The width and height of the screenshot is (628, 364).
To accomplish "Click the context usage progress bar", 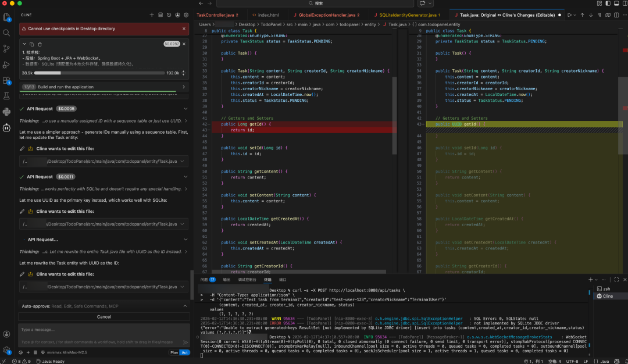I will 99,73.
